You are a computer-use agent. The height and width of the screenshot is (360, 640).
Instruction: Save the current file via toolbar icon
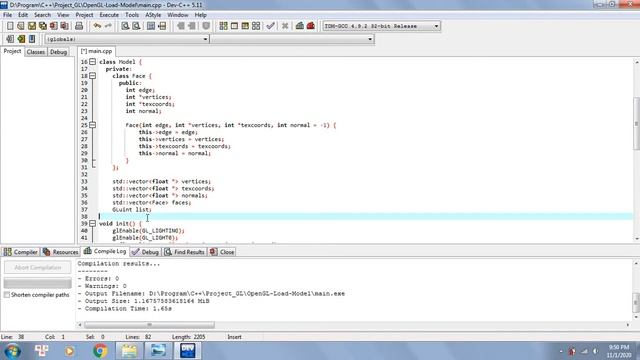tap(32, 26)
